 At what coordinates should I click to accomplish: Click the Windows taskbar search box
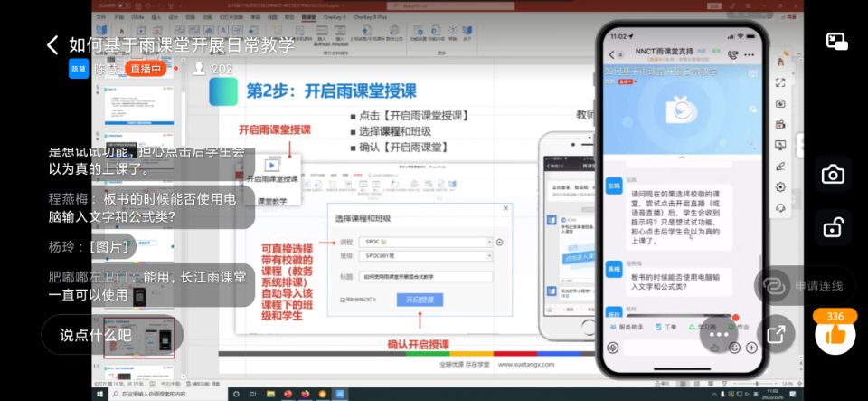point(168,394)
